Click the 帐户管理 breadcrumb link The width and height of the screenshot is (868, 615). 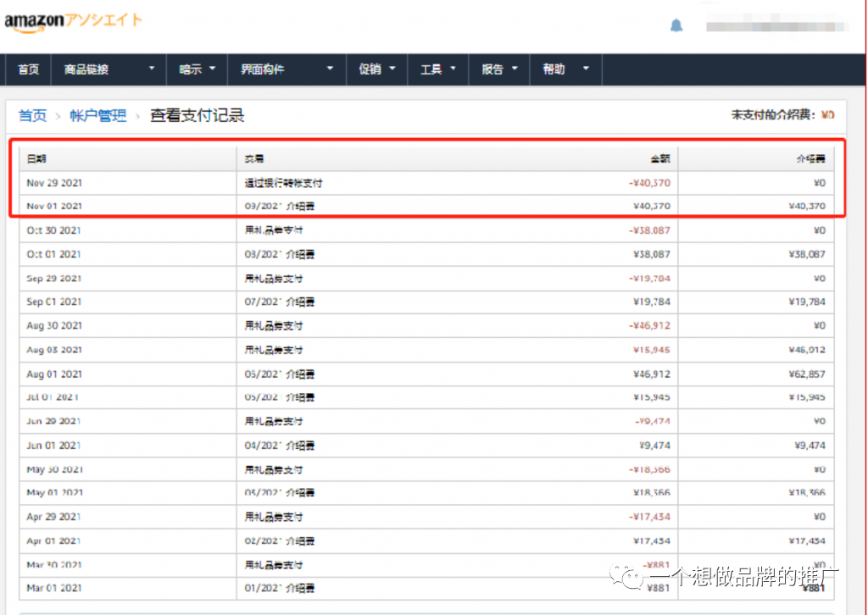pyautogui.click(x=98, y=115)
